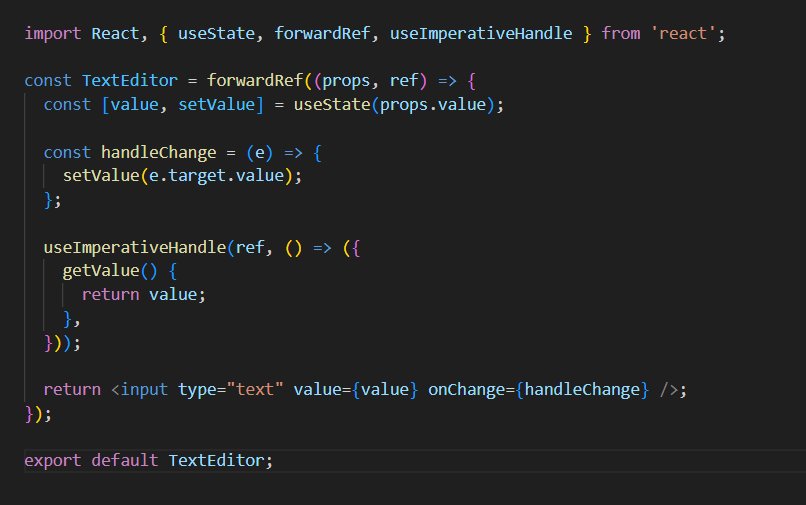
Task: Click the 'import' keyword on first line
Action: click(x=52, y=33)
